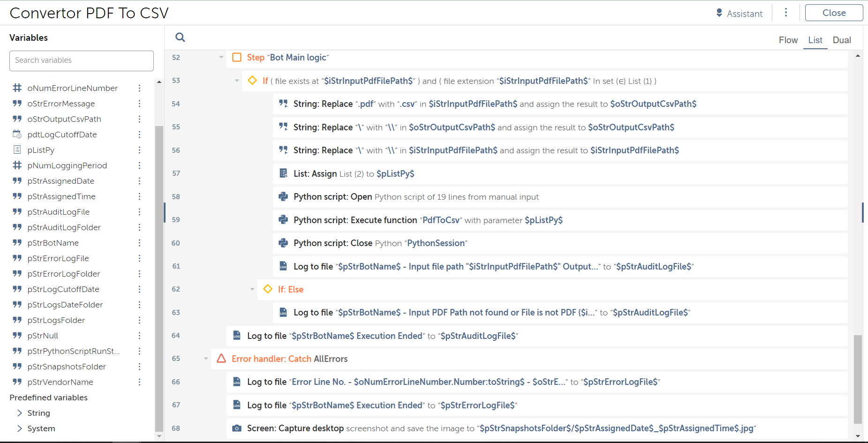868x443 pixels.
Task: Open the three-dot menu for pListPy variable
Action: click(x=139, y=150)
